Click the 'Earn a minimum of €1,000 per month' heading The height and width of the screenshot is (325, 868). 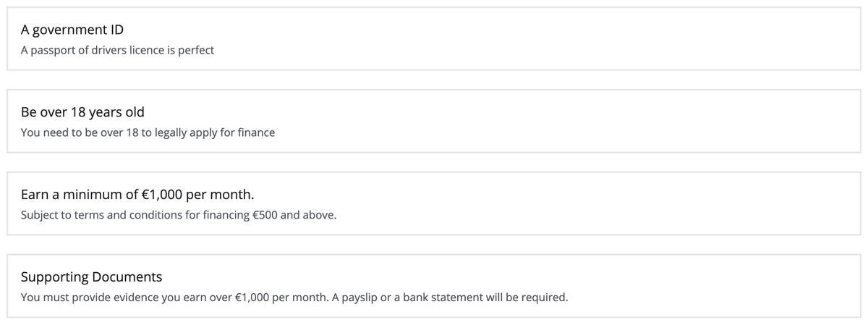tap(137, 195)
